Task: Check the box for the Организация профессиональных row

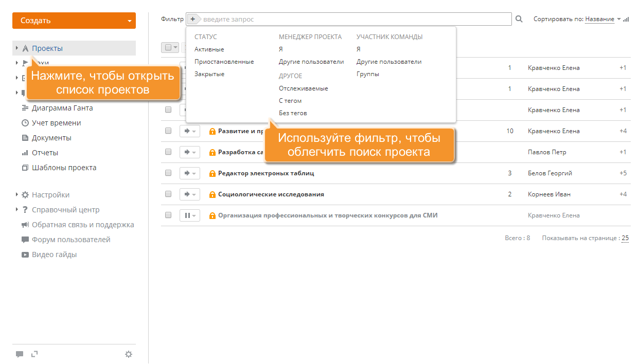Action: point(168,215)
